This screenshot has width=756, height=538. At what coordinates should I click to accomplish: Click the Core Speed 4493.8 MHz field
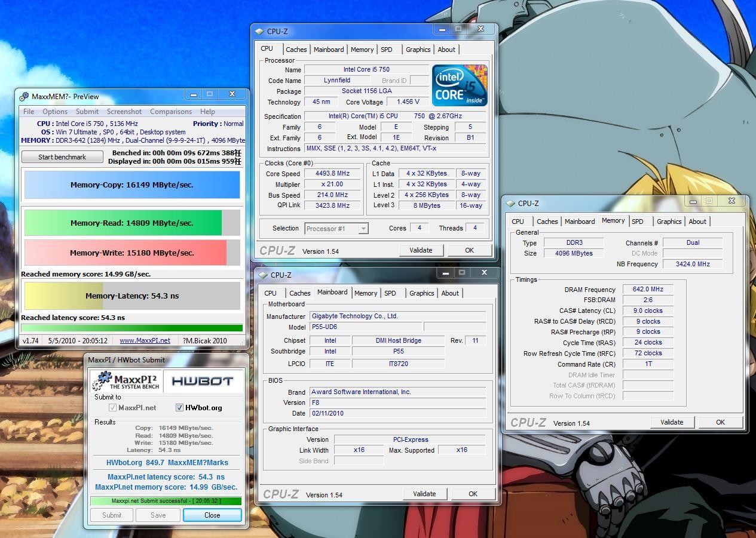332,174
